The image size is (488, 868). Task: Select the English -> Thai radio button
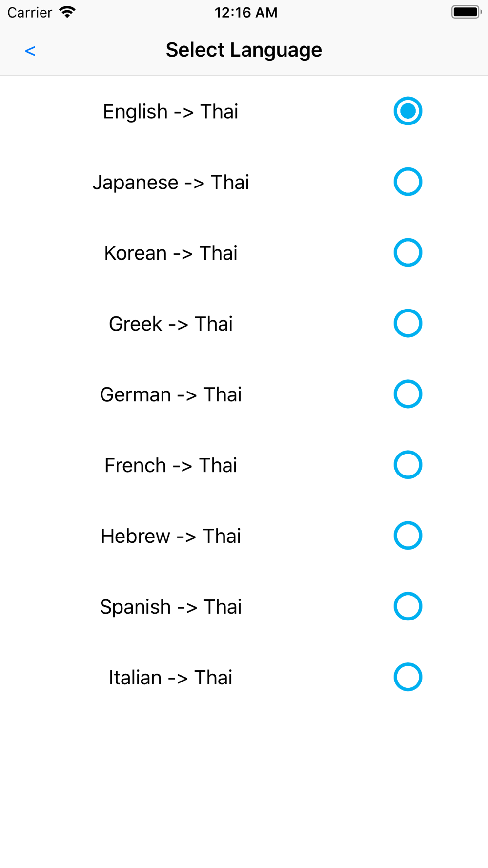[x=407, y=111]
